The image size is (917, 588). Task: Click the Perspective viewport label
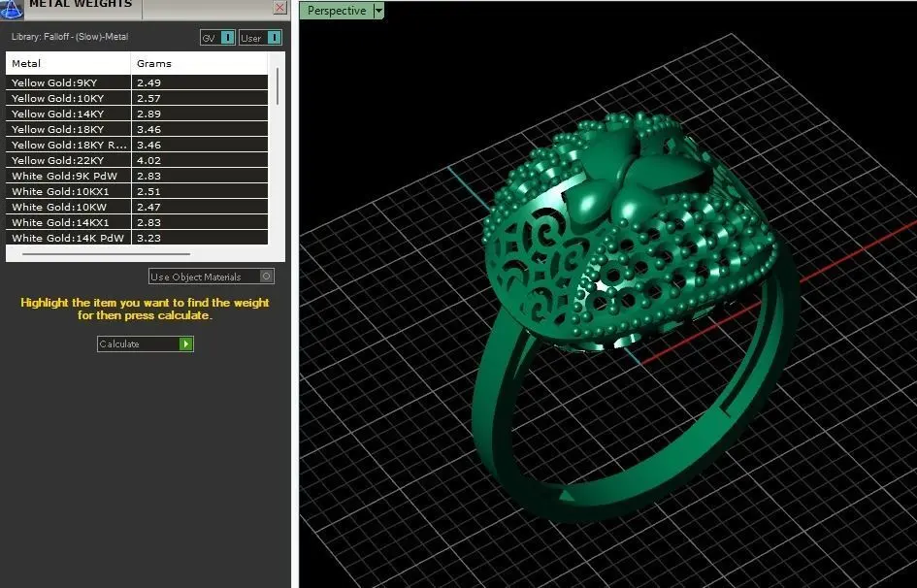tap(337, 11)
